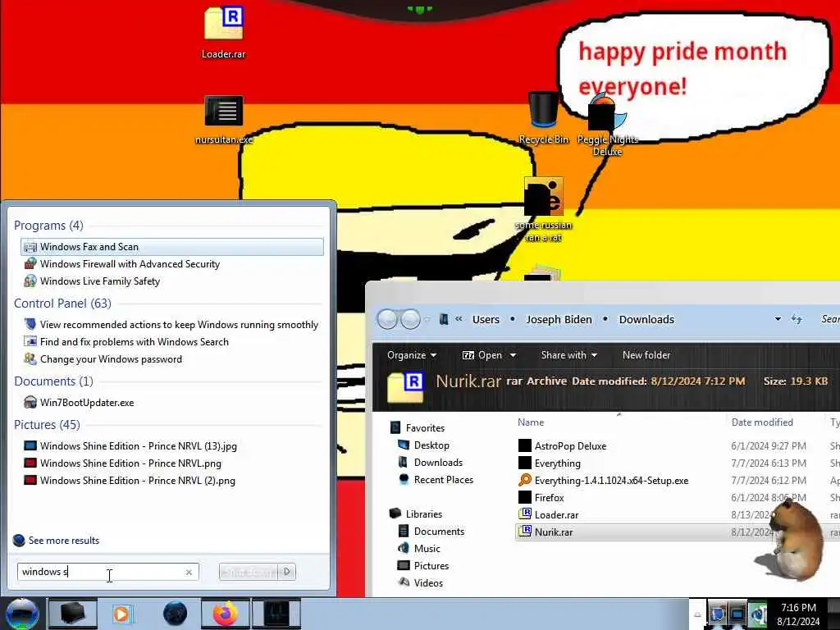Refresh the Explorer folder view
The width and height of the screenshot is (840, 630).
797,319
